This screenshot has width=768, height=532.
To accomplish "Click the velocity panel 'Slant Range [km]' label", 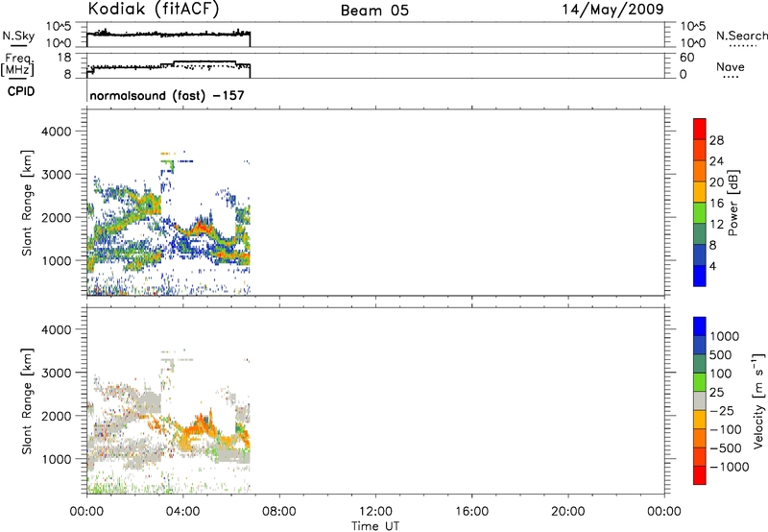I will (27, 401).
